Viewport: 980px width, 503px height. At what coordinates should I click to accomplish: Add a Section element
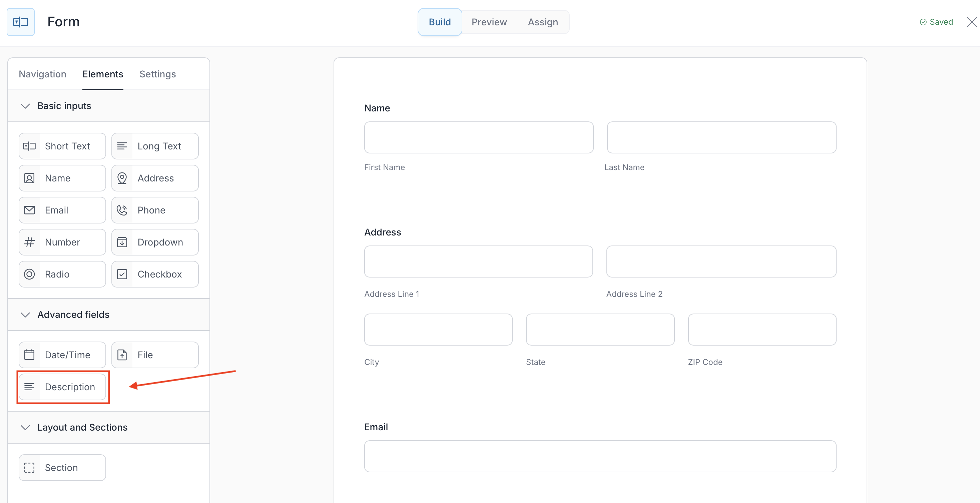pos(62,467)
